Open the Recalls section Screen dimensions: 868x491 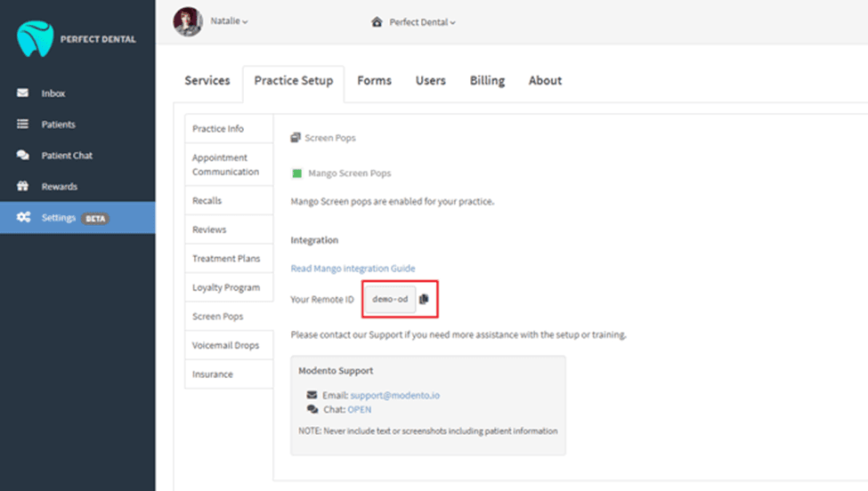click(x=229, y=200)
